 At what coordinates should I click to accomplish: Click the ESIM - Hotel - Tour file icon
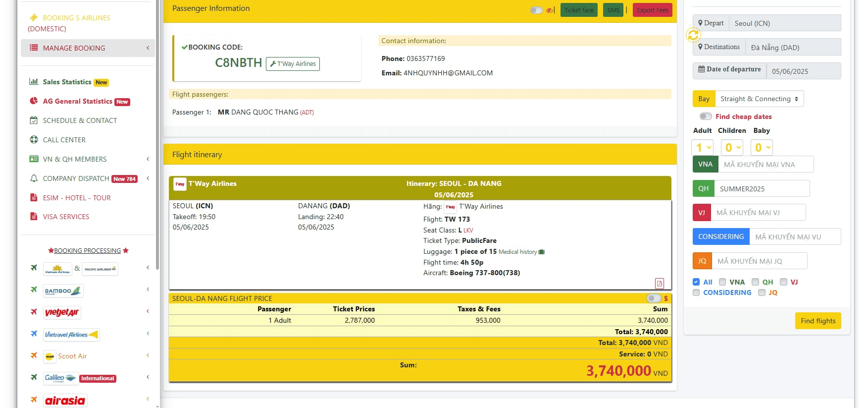[x=34, y=197]
